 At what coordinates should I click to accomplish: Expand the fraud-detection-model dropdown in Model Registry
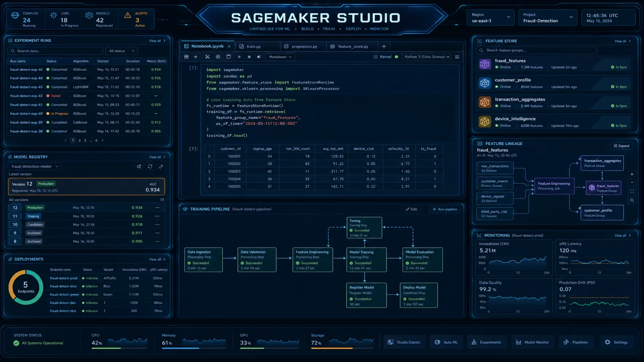click(34, 166)
